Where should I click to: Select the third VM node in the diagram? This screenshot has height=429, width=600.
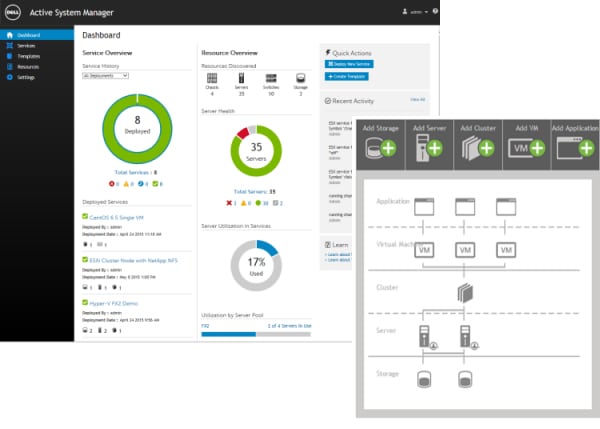506,250
